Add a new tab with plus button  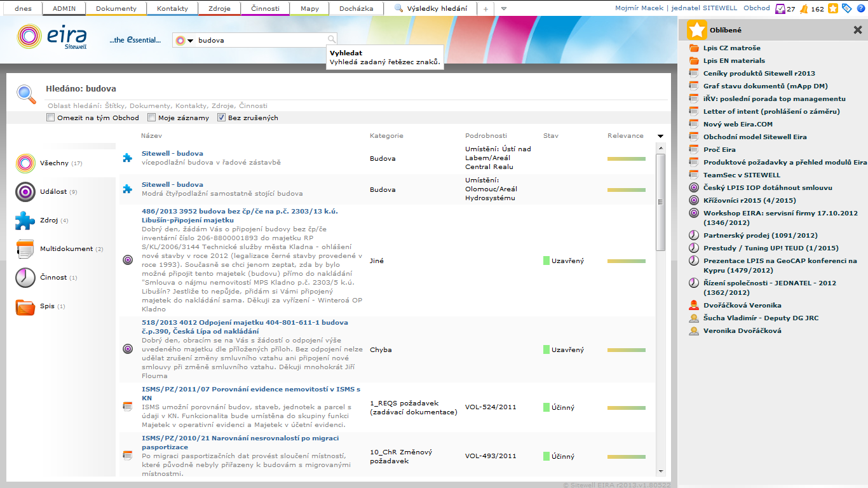click(x=485, y=9)
